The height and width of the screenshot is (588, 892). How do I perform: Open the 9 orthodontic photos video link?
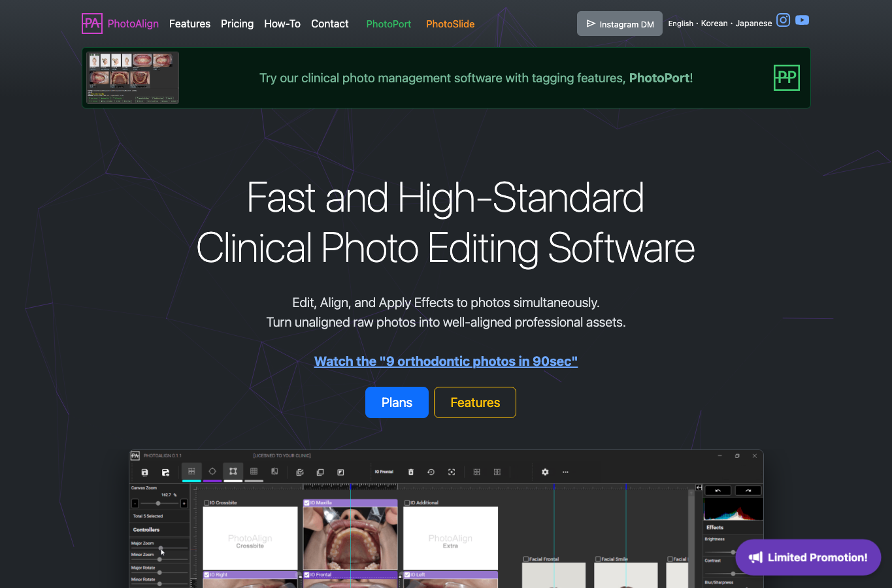(446, 361)
